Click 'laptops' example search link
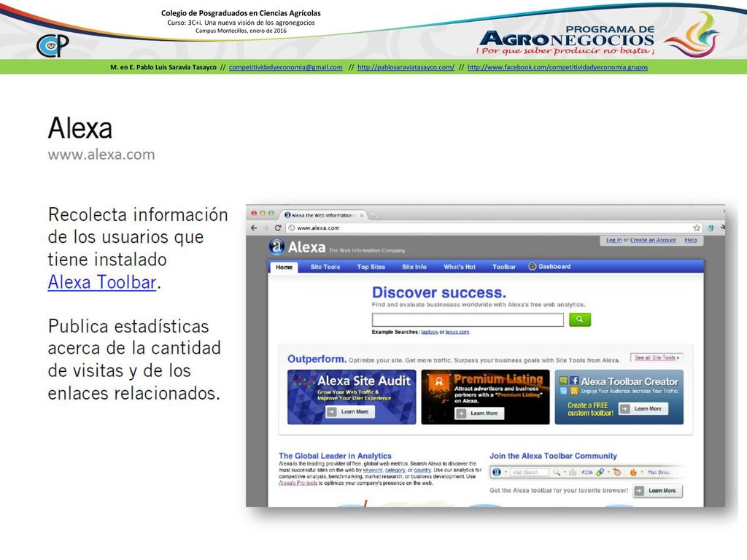The width and height of the screenshot is (747, 560). 430,332
